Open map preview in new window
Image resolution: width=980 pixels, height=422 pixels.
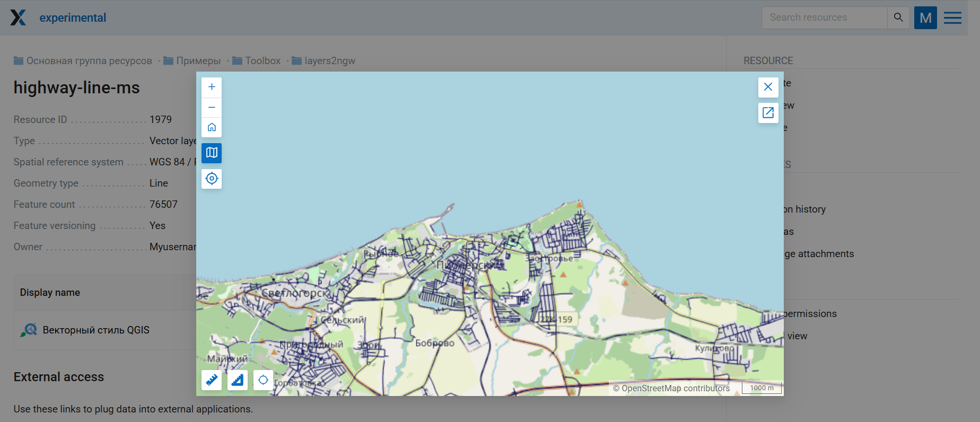pyautogui.click(x=768, y=112)
